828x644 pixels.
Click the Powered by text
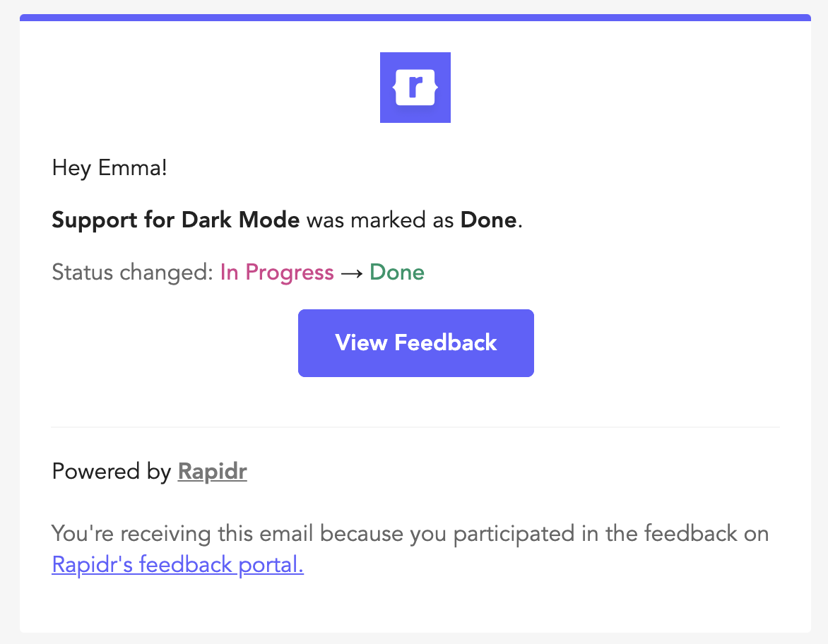pyautogui.click(x=112, y=472)
